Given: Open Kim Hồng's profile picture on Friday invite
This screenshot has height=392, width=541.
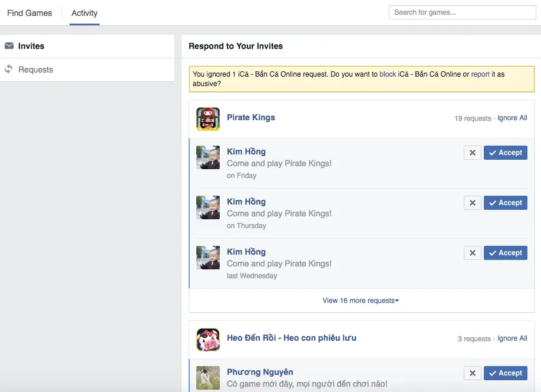Looking at the screenshot, I should 207,157.
